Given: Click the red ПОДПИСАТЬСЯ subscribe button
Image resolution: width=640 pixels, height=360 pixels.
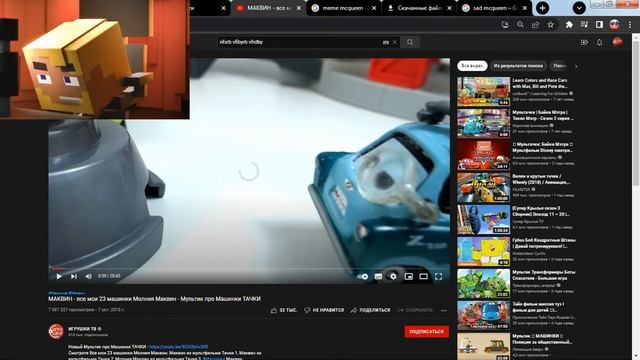Looking at the screenshot, I should pyautogui.click(x=427, y=331).
